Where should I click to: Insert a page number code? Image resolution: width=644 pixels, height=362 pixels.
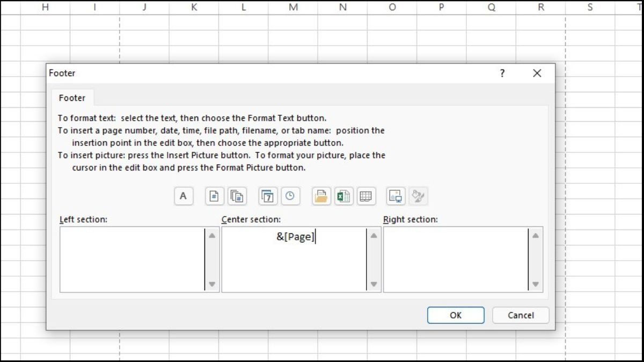214,196
